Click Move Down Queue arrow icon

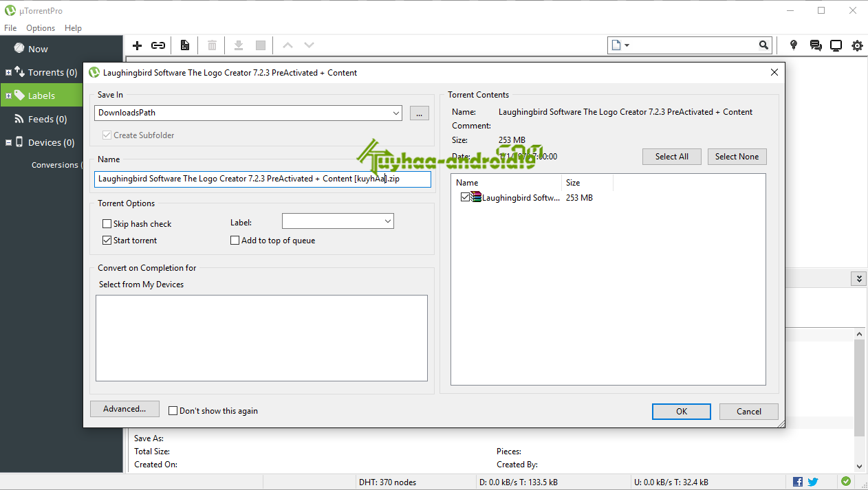point(310,45)
